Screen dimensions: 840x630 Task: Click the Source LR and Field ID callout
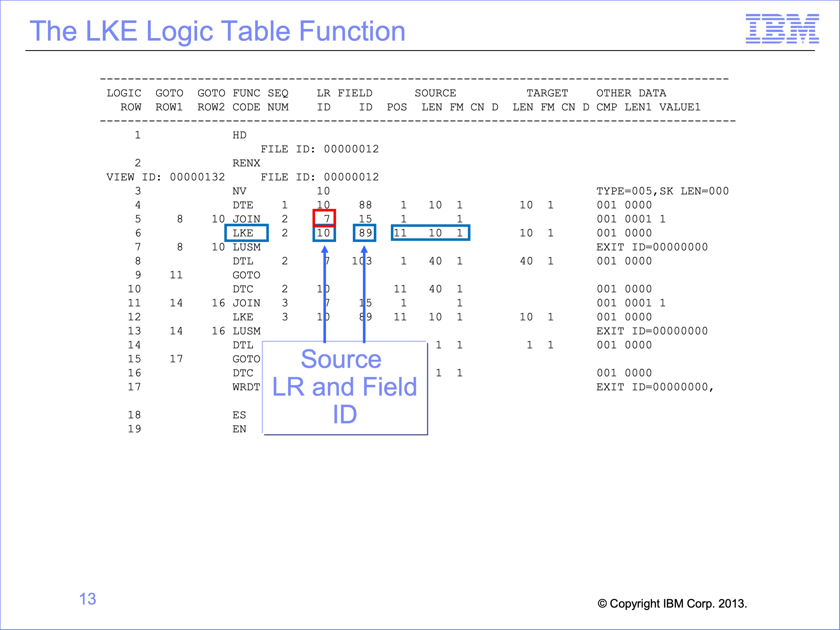coord(345,387)
